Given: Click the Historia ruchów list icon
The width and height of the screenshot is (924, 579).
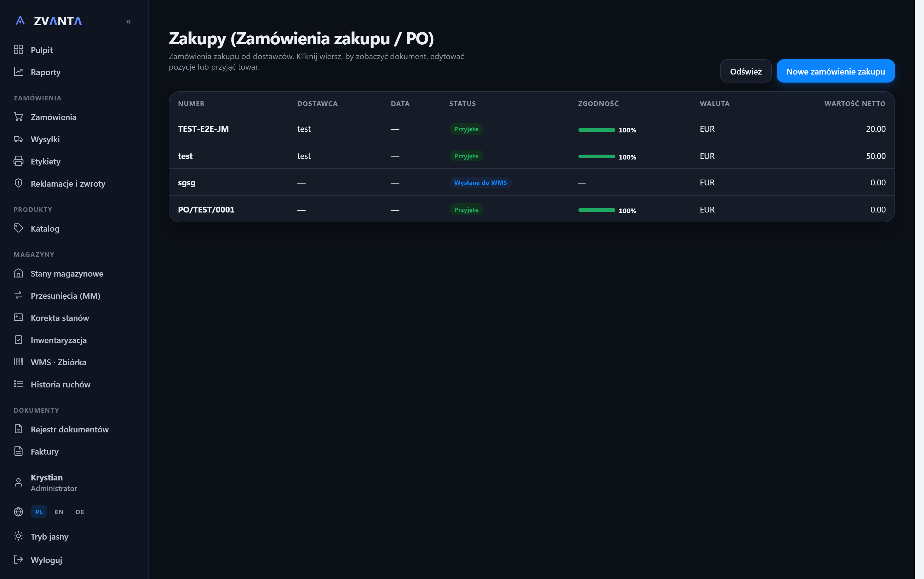Looking at the screenshot, I should click(18, 384).
